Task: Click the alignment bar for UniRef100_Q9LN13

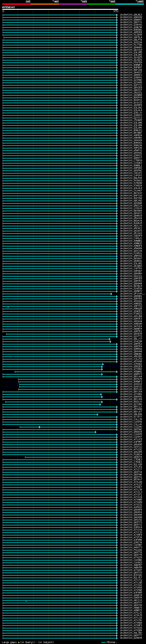Action: point(60,15)
